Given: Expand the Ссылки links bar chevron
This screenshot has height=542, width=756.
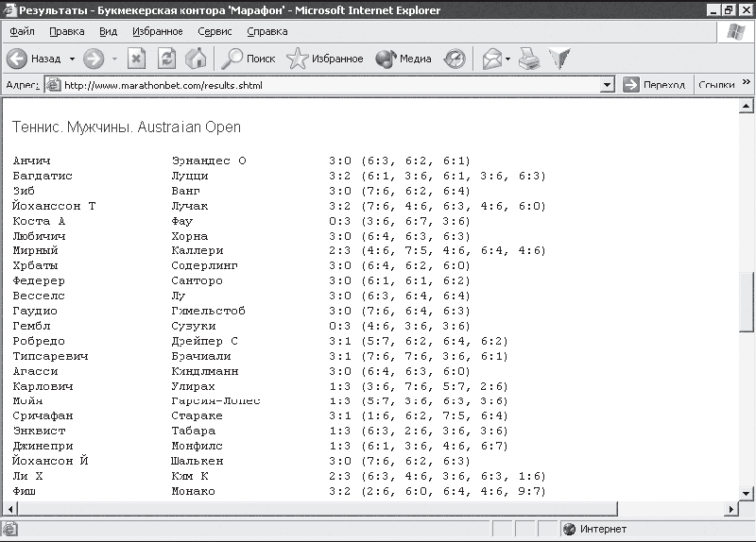Looking at the screenshot, I should click(747, 82).
